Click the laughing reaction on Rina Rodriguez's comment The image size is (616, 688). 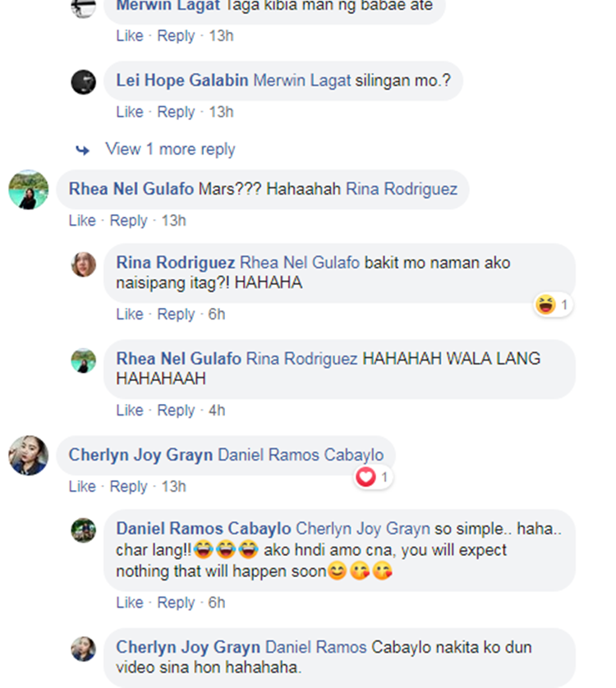553,305
